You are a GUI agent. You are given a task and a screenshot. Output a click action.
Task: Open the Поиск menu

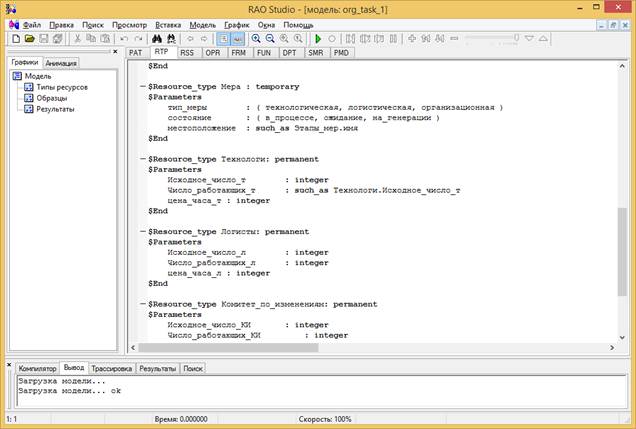pyautogui.click(x=93, y=25)
